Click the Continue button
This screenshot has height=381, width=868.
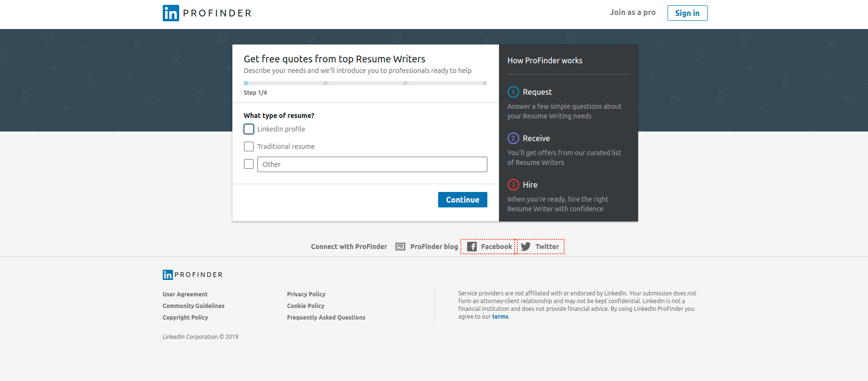point(462,200)
